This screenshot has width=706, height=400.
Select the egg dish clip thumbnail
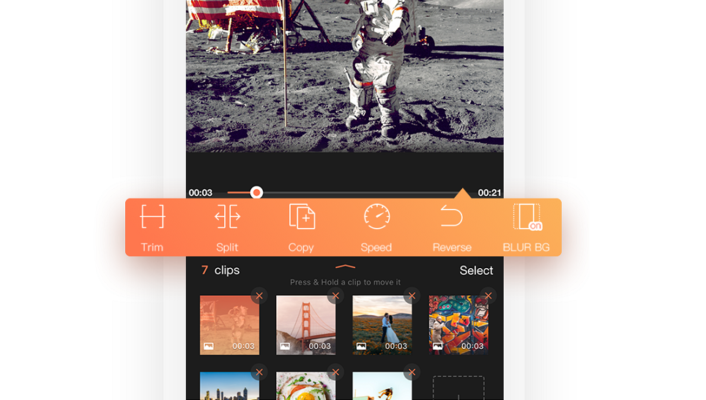[x=306, y=386]
